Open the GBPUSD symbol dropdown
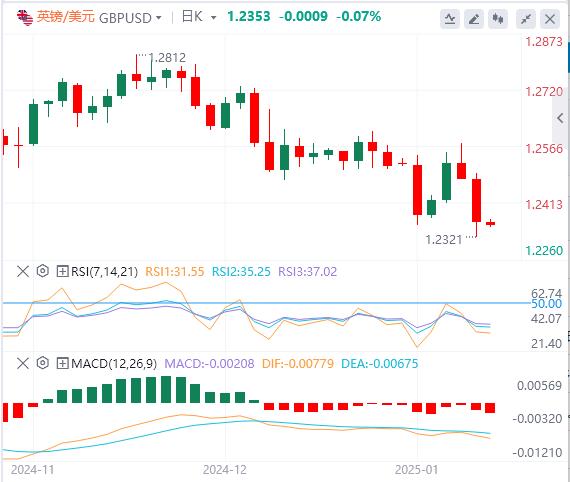Viewport: 570px width, 482px height. (130, 18)
